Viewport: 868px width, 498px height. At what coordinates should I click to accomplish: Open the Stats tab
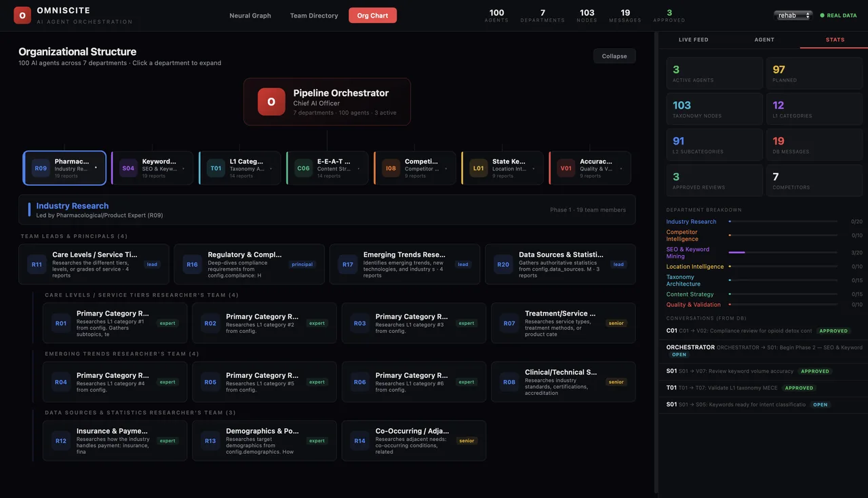point(835,40)
